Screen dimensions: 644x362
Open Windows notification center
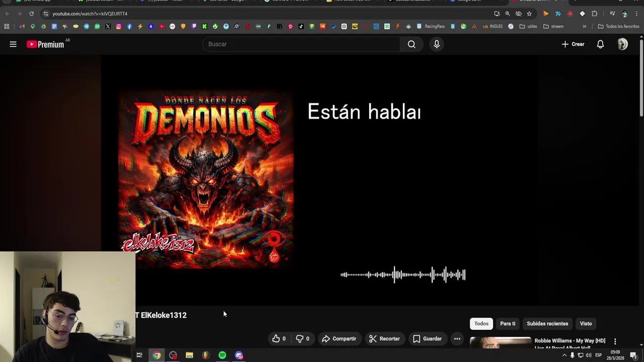(x=633, y=355)
